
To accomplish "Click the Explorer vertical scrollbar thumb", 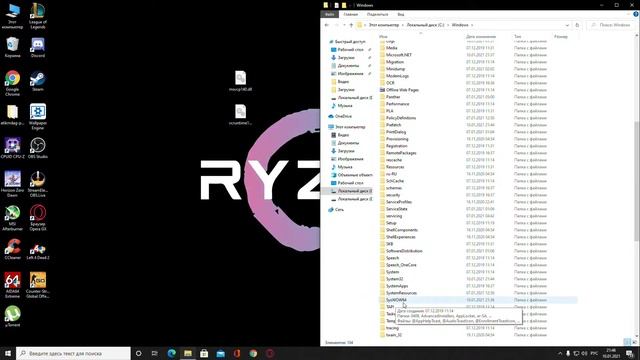I will [x=637, y=181].
